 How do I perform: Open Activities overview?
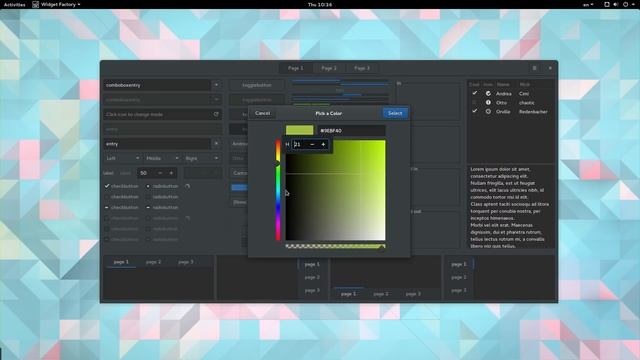14,4
